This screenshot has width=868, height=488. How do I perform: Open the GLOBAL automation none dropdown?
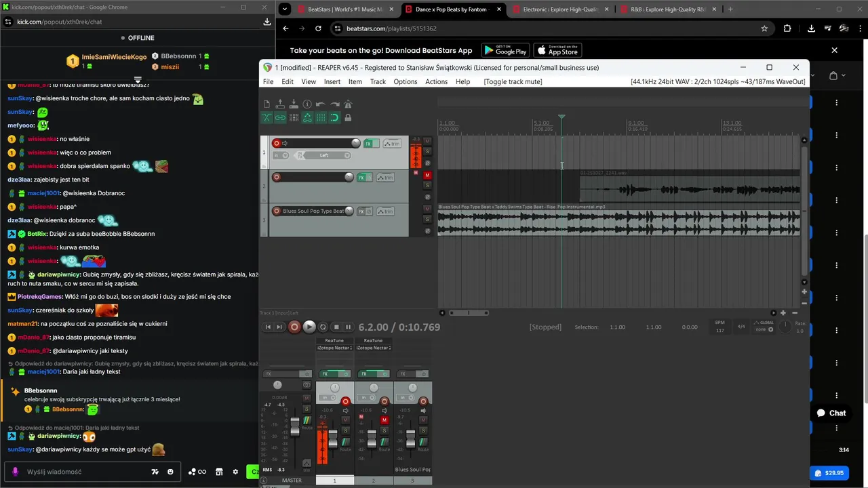pyautogui.click(x=764, y=329)
